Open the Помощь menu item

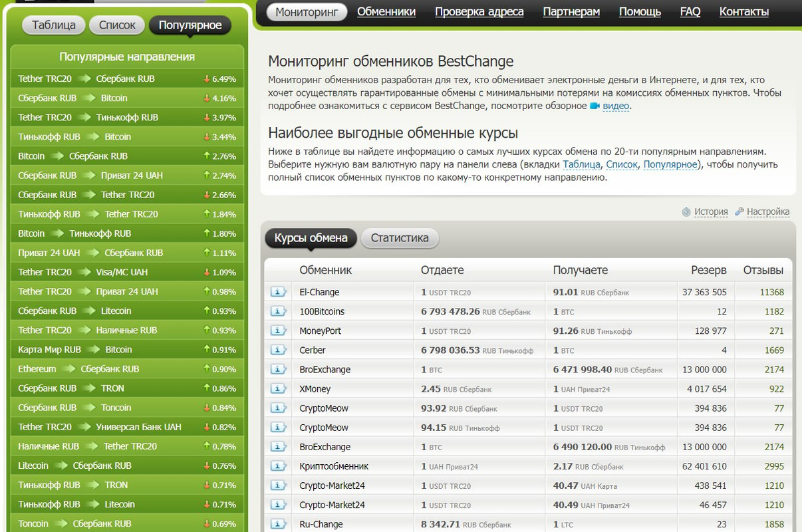pos(640,12)
